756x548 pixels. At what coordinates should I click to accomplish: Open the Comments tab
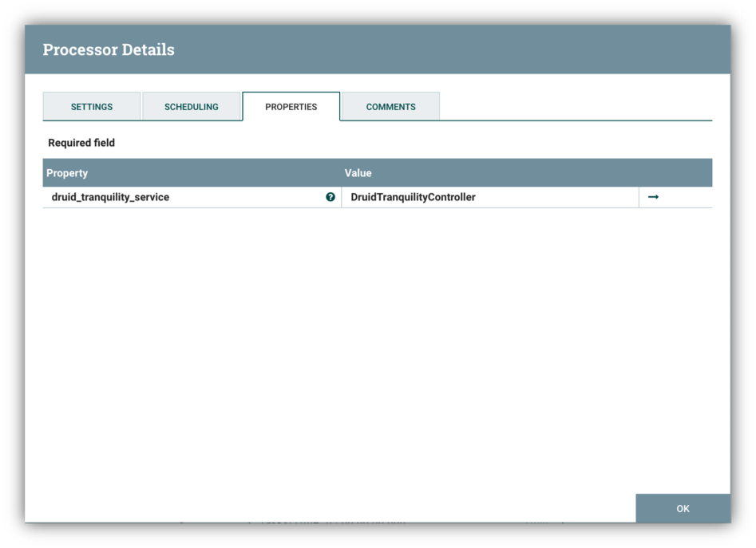click(390, 106)
